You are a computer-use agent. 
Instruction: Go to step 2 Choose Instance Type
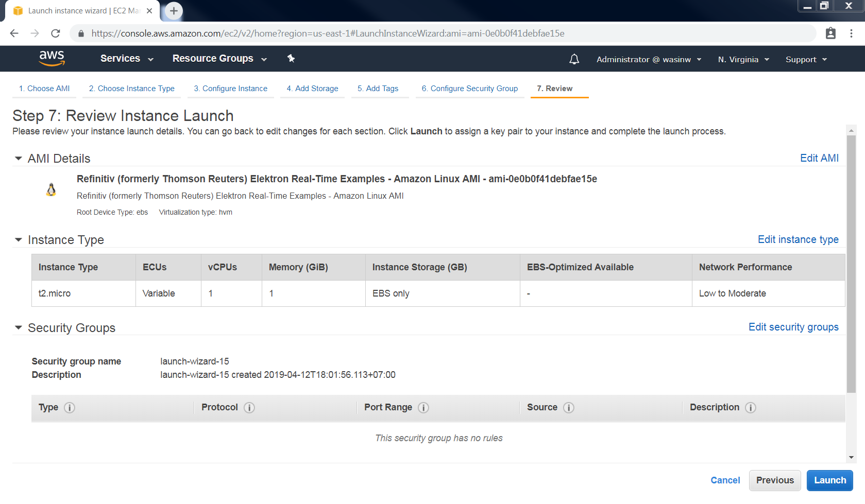[x=132, y=89]
